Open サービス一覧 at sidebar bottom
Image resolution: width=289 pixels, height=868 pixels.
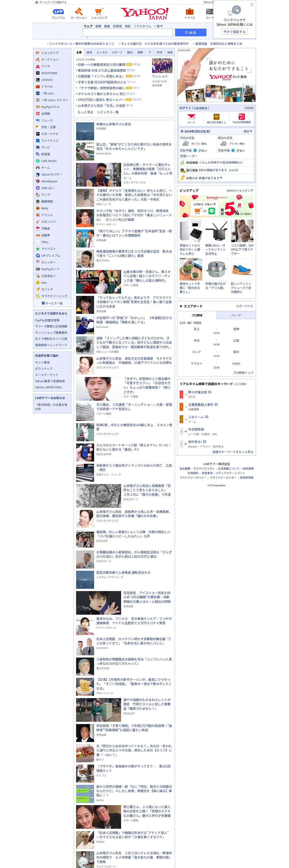click(x=52, y=303)
